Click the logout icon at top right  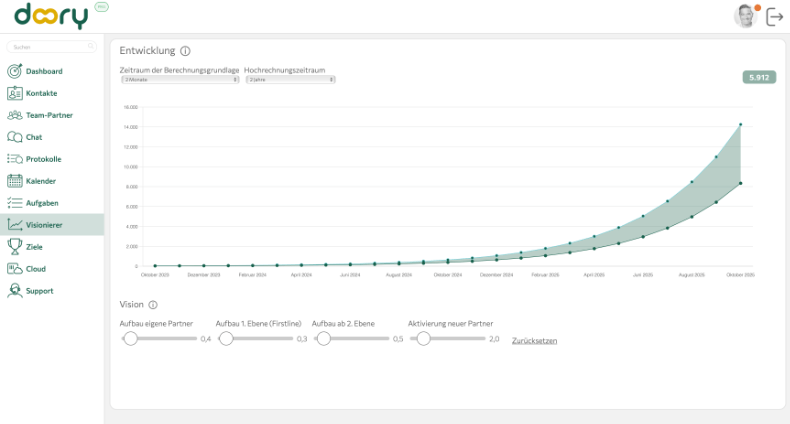click(774, 17)
